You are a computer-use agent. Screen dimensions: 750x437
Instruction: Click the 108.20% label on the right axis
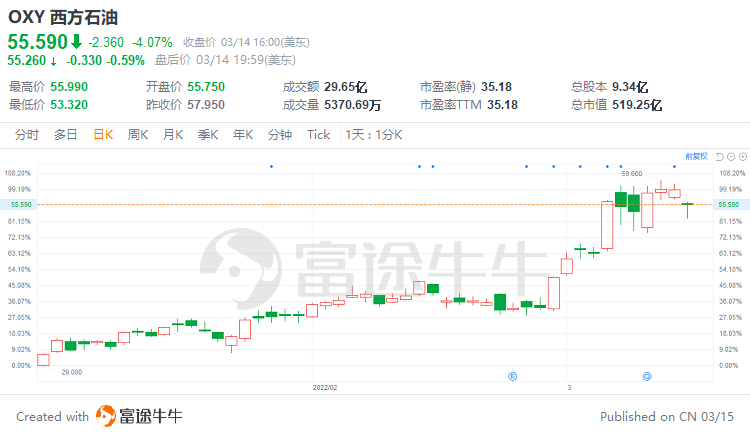click(x=732, y=173)
